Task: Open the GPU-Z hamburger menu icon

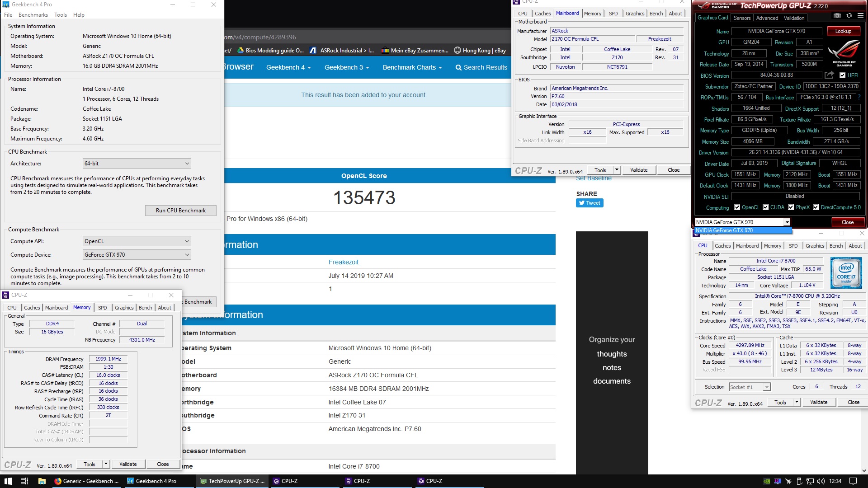Action: click(x=860, y=15)
